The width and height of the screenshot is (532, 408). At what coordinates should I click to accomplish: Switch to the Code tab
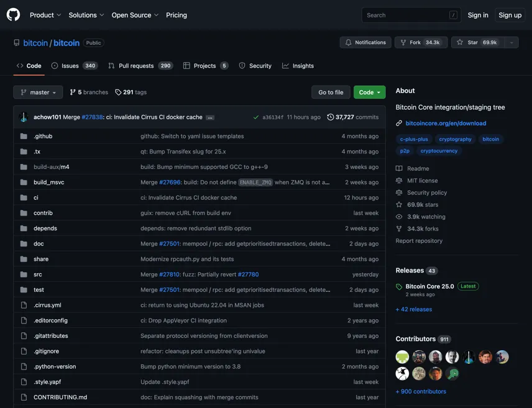(29, 66)
